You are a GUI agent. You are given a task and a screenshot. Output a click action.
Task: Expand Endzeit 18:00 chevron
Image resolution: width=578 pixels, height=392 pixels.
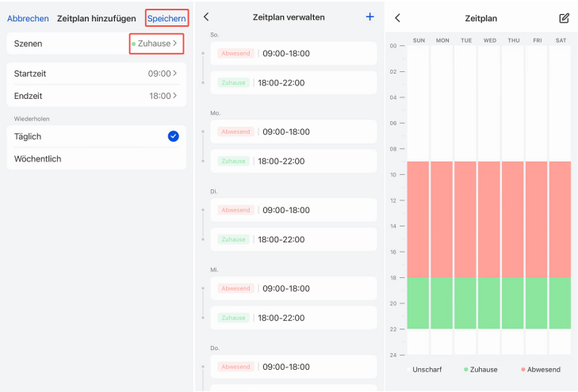point(175,96)
